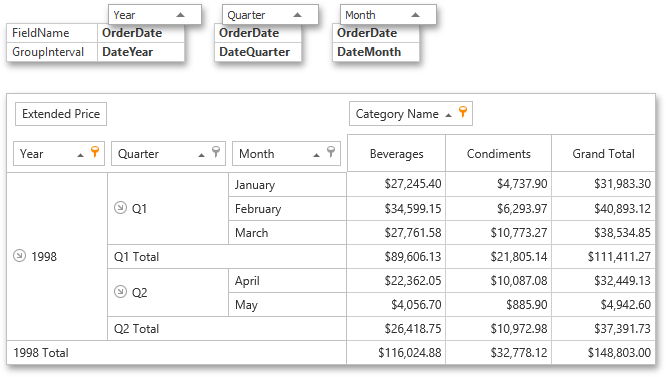This screenshot has width=666, height=377.
Task: Open the Month field filter icon
Action: point(331,151)
